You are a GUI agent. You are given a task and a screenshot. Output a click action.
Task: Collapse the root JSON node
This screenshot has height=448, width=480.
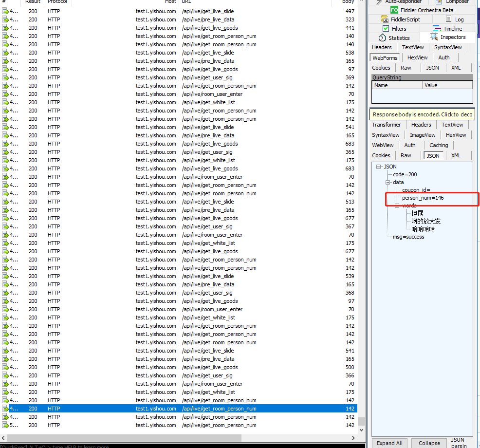click(379, 167)
